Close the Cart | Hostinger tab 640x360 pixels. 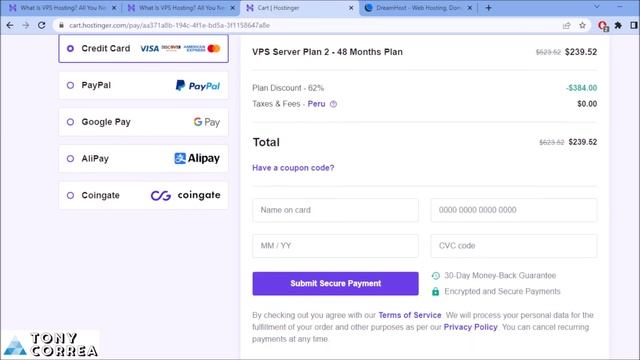point(351,8)
